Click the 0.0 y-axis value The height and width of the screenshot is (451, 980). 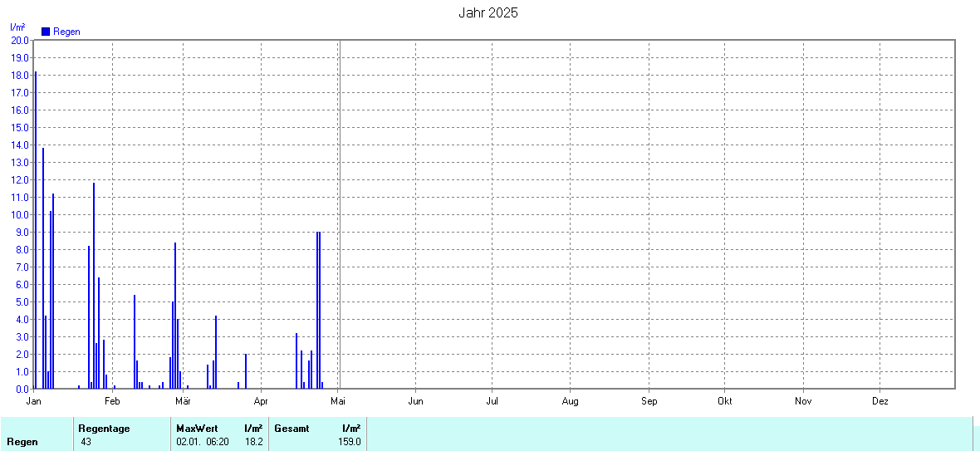(x=22, y=389)
